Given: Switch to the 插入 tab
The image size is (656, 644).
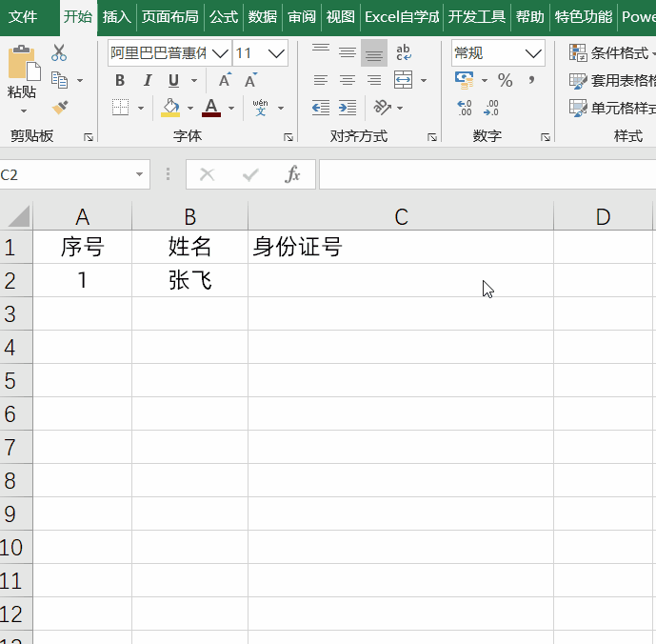Looking at the screenshot, I should (x=116, y=16).
